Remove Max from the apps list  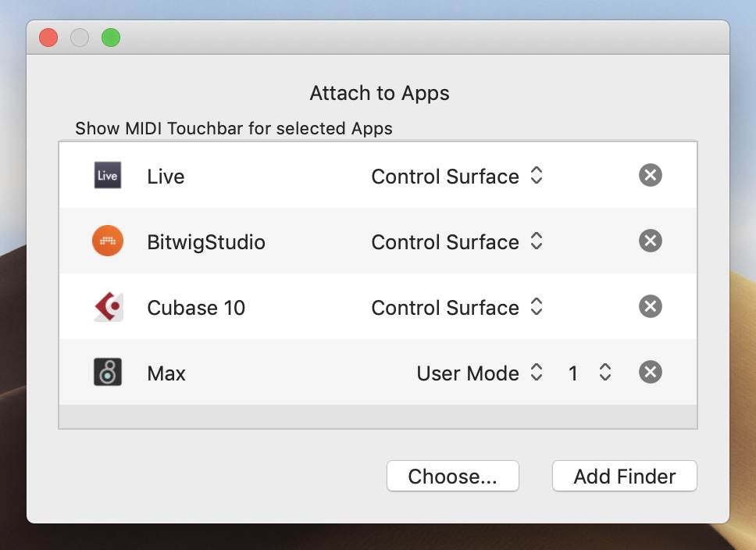tap(650, 373)
